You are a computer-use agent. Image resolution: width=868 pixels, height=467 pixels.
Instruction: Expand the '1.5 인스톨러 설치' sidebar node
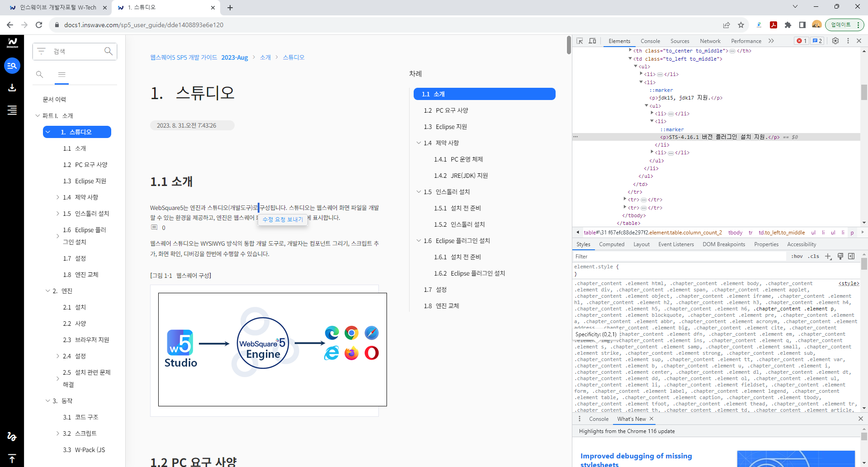(x=58, y=213)
